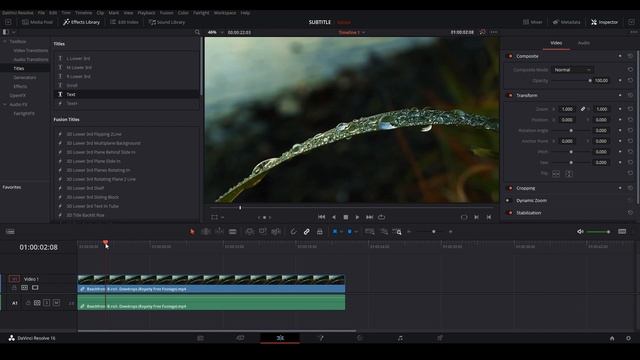Viewport: 640px width, 360px height.
Task: Go to first frame in viewer
Action: [x=322, y=217]
